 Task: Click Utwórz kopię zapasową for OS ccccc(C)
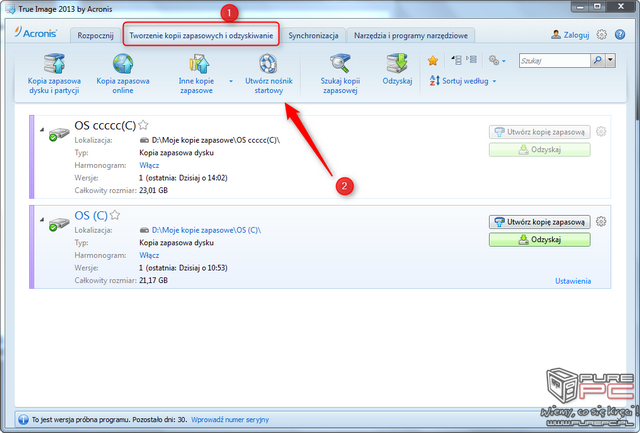coord(540,132)
